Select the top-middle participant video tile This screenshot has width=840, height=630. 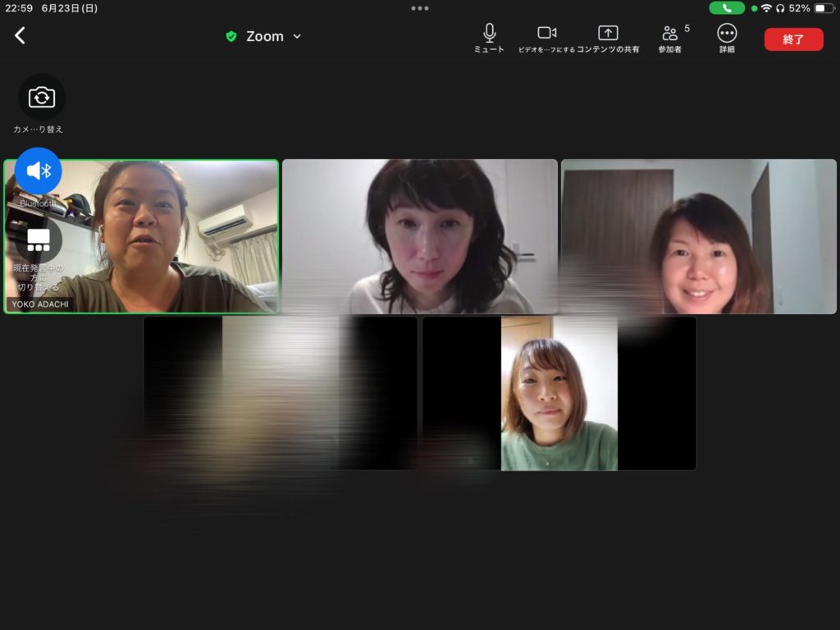click(420, 236)
